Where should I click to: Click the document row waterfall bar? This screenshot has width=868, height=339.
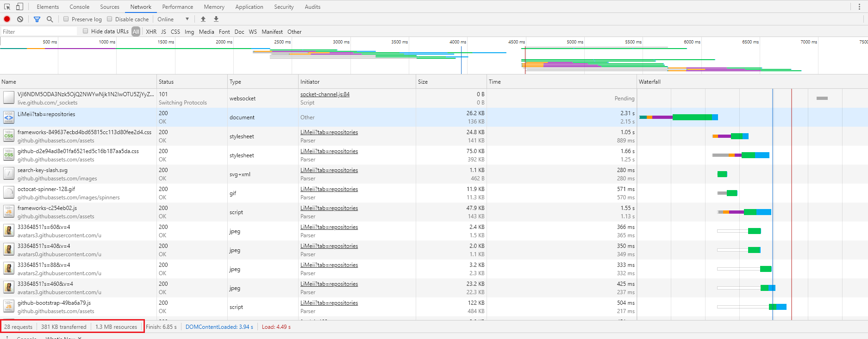tap(678, 117)
